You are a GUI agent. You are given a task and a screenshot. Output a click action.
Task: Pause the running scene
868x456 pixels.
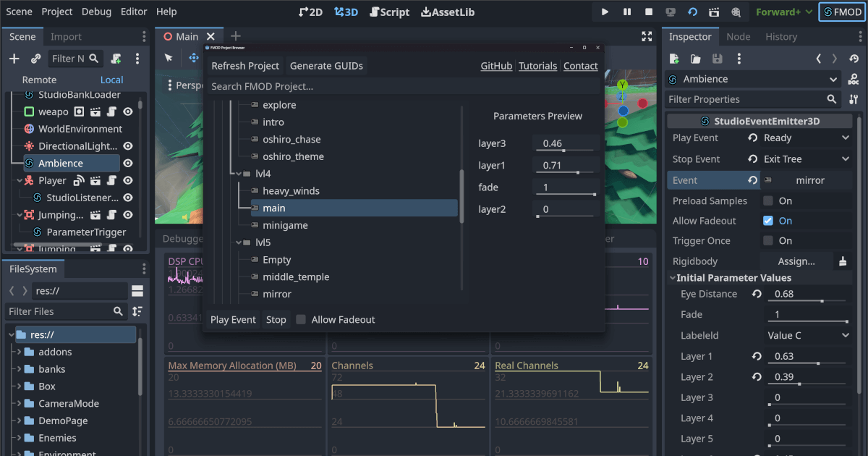[626, 12]
